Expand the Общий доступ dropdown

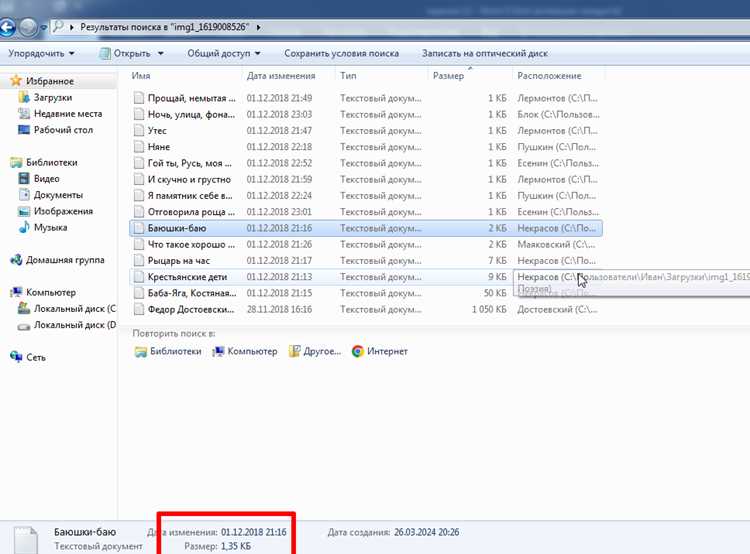[x=224, y=54]
